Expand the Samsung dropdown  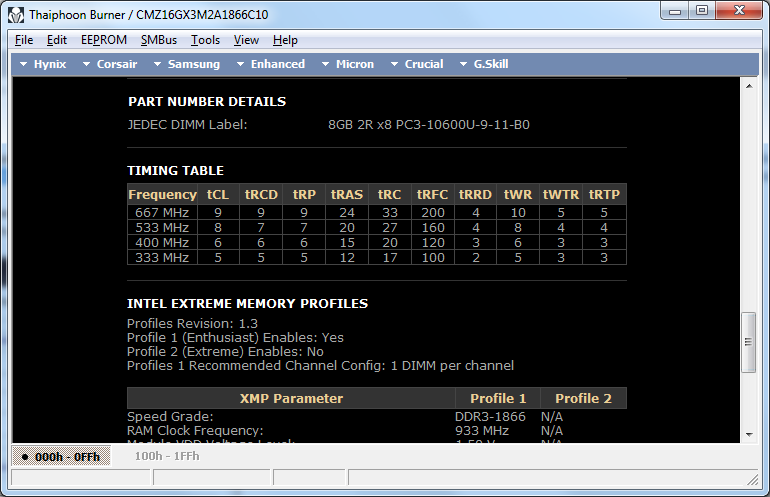pos(187,64)
